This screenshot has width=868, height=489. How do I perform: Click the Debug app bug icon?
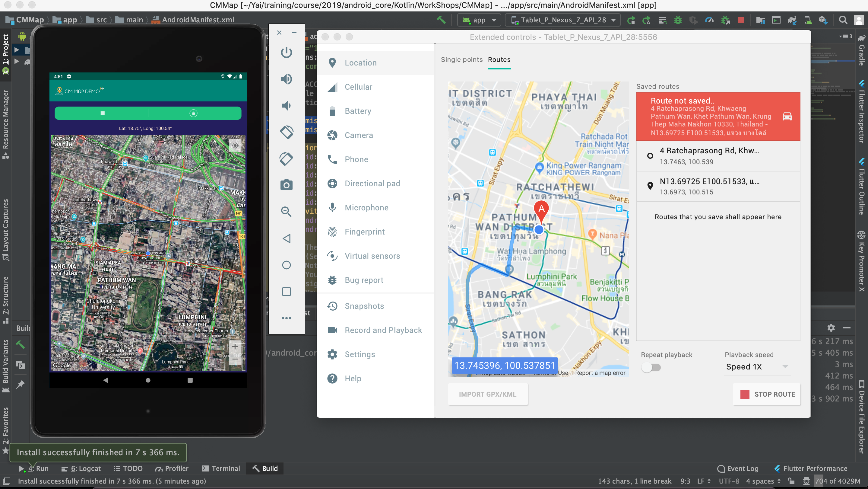(678, 20)
